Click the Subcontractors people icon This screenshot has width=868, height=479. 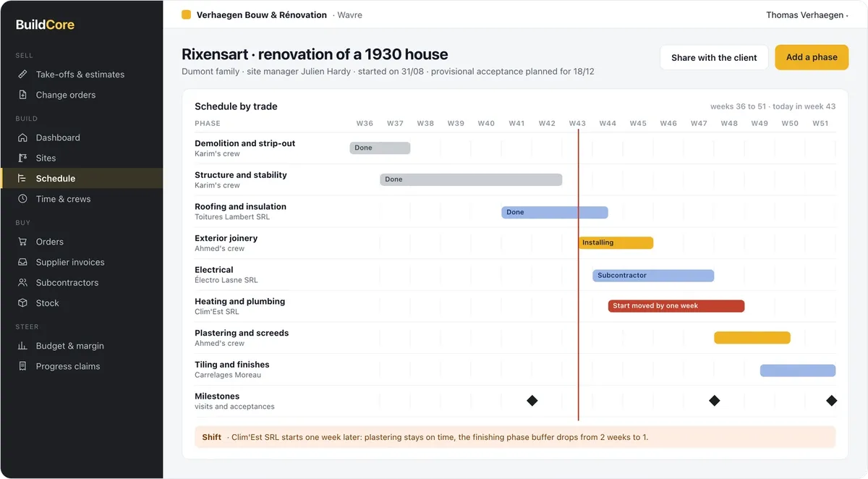pos(22,283)
